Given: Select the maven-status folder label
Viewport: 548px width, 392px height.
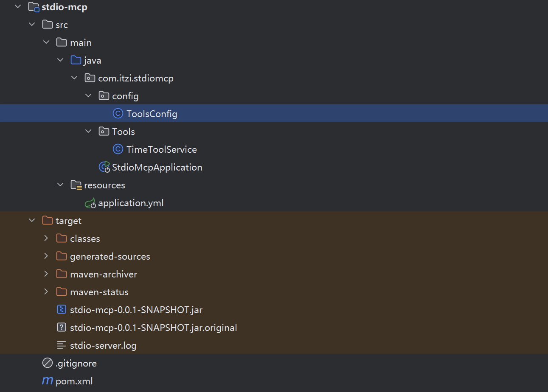Looking at the screenshot, I should tap(99, 292).
